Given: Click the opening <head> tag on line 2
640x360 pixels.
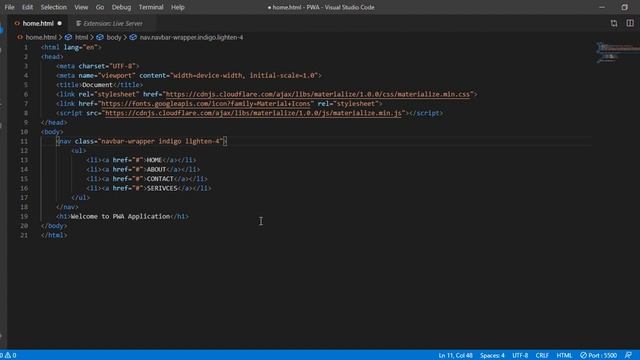Looking at the screenshot, I should (x=52, y=57).
